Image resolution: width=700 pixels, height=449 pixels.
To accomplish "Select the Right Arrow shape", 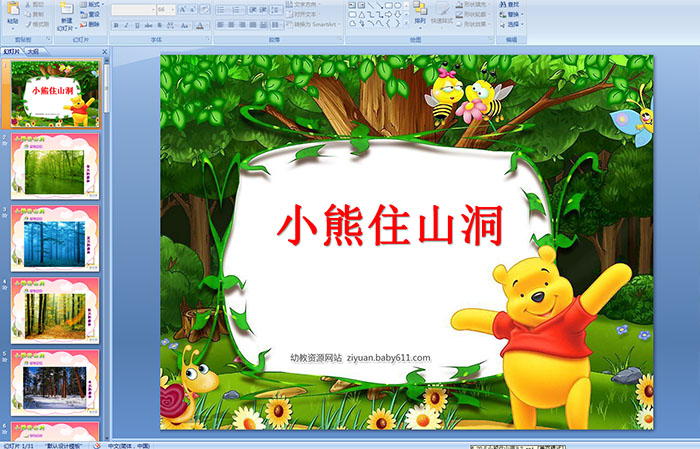I will tap(388, 15).
